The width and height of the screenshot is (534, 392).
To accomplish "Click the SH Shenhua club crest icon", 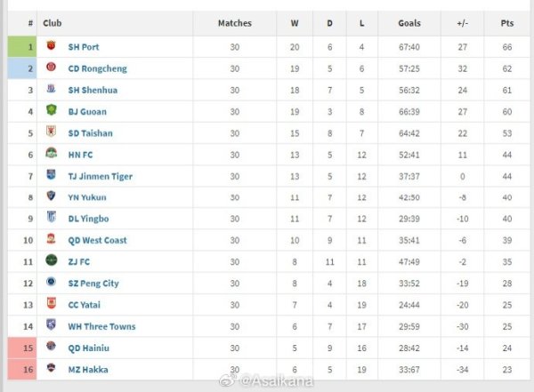I will [x=51, y=90].
